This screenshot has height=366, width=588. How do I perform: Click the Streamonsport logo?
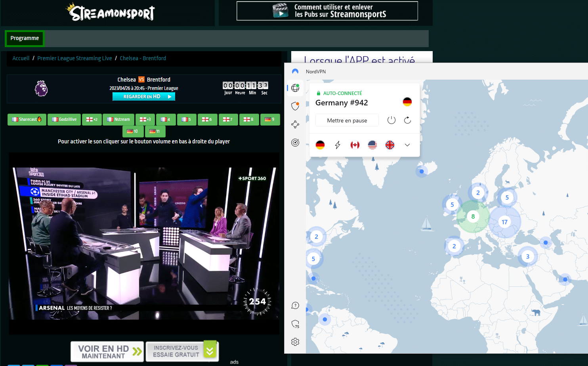(x=111, y=12)
